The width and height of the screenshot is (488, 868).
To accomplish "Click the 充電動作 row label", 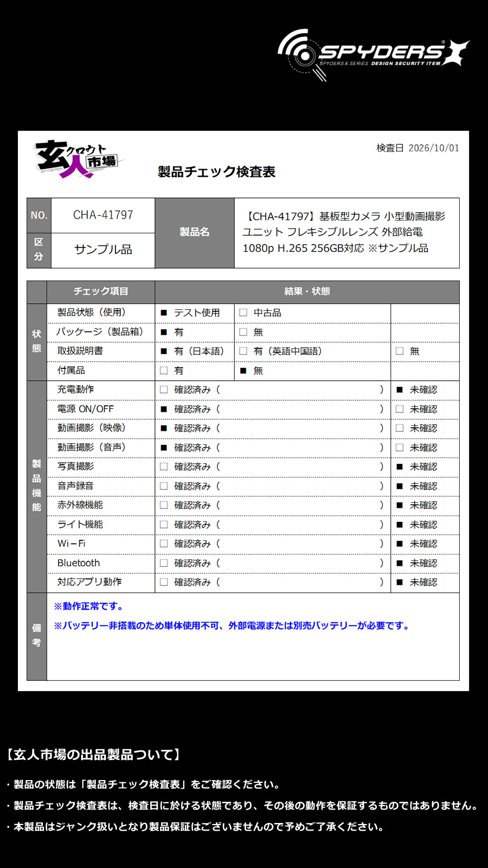I will [x=75, y=390].
